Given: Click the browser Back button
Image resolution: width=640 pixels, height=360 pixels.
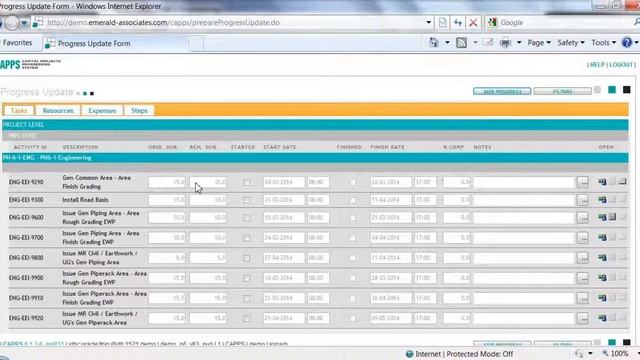Looking at the screenshot, I should coord(1,23).
